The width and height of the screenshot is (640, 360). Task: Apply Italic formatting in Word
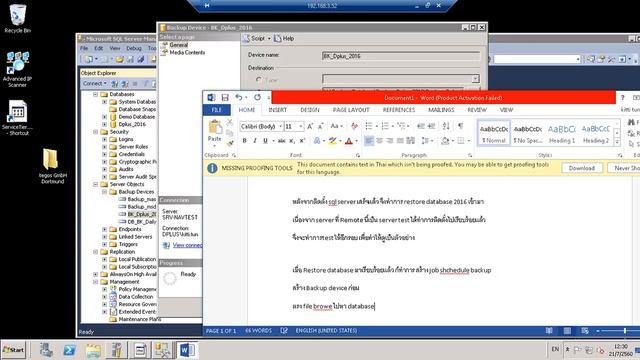point(255,141)
